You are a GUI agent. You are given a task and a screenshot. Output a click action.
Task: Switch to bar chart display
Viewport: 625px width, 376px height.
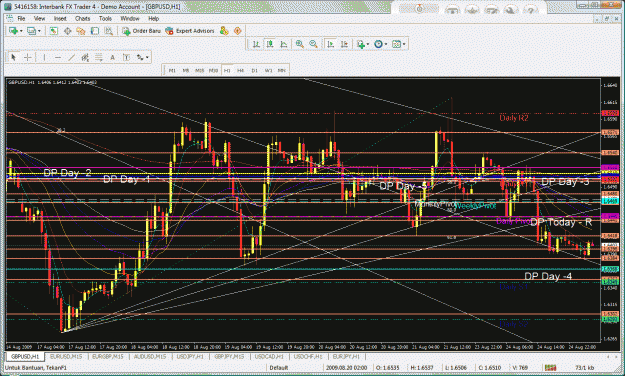point(256,44)
